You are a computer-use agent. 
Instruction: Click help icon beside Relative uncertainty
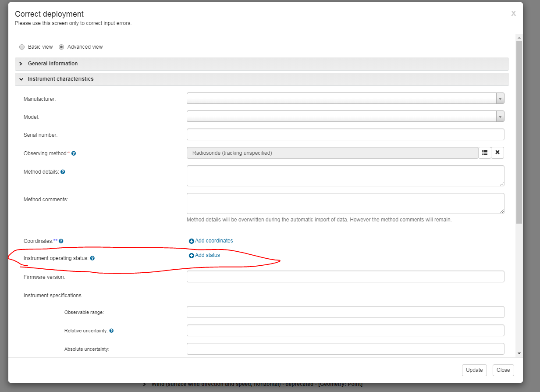pos(111,331)
